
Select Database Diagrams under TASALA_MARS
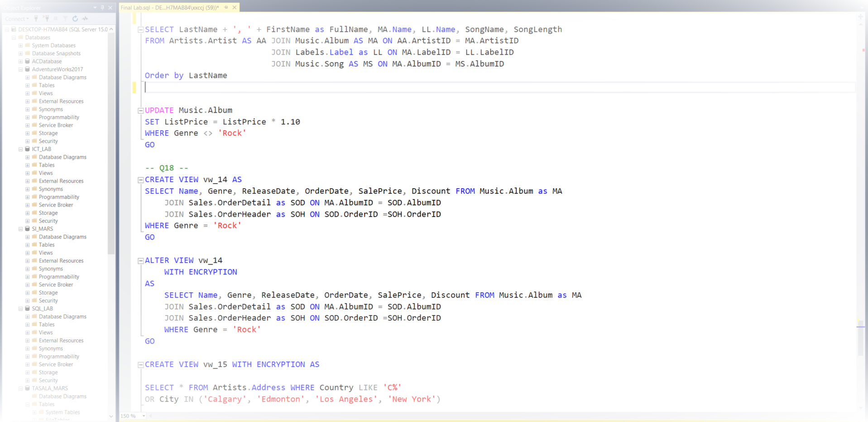(x=62, y=396)
